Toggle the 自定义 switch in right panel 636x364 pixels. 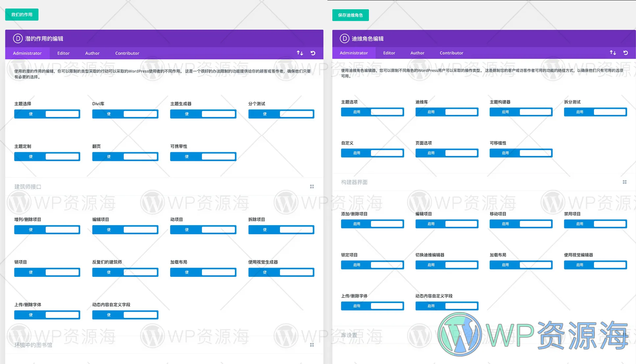tap(372, 153)
